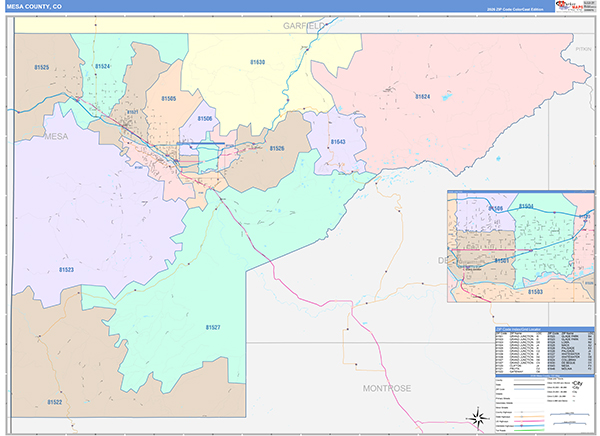Select ZIP code label 81524
The width and height of the screenshot is (600, 436).
(x=102, y=66)
